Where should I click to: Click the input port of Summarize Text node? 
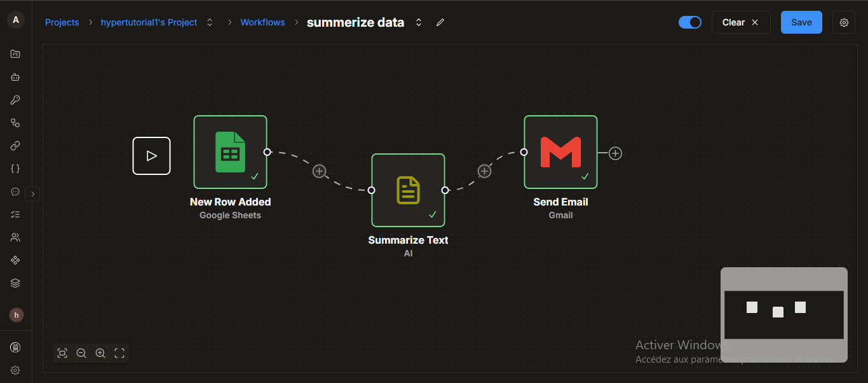click(x=372, y=190)
